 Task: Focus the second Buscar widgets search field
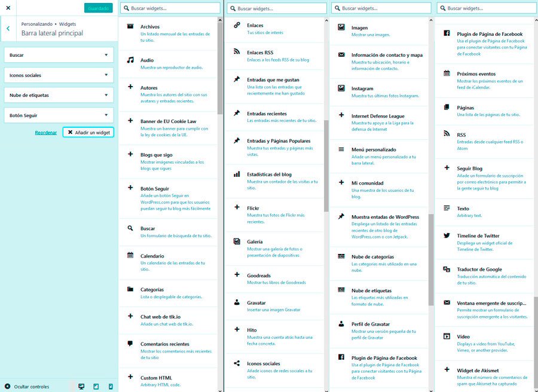click(277, 8)
